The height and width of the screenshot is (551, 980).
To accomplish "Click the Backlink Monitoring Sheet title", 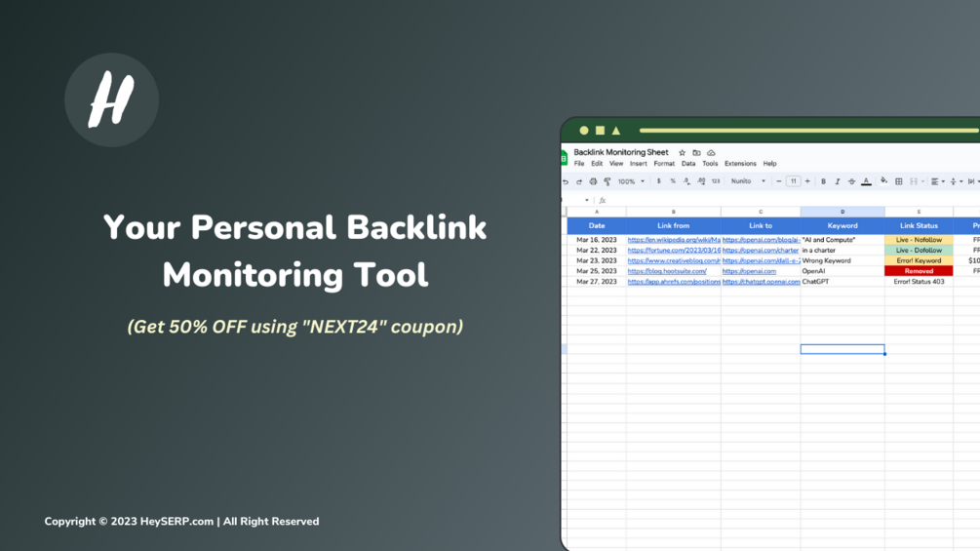I will pyautogui.click(x=620, y=152).
